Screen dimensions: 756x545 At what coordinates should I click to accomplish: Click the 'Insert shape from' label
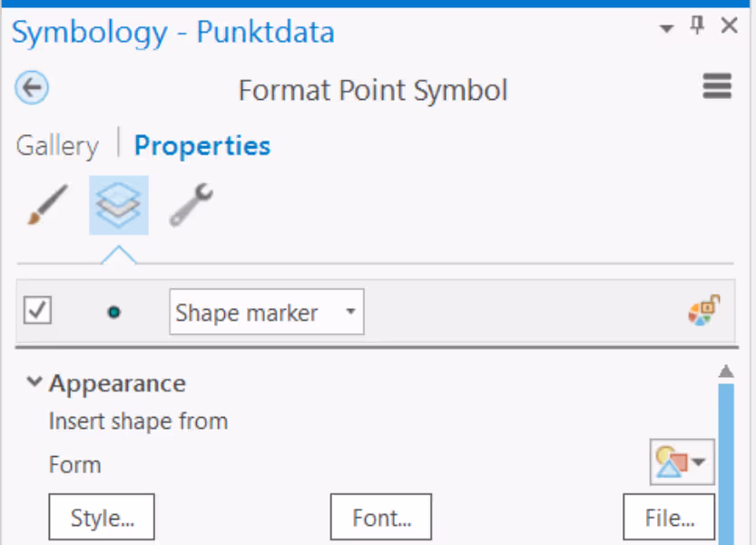[x=138, y=421]
